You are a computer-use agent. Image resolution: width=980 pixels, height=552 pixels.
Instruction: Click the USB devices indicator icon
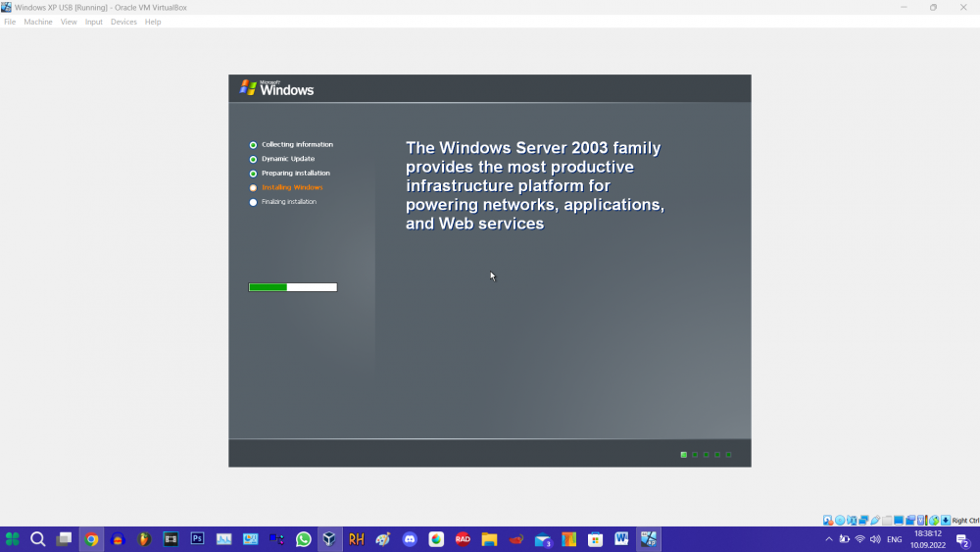(875, 520)
